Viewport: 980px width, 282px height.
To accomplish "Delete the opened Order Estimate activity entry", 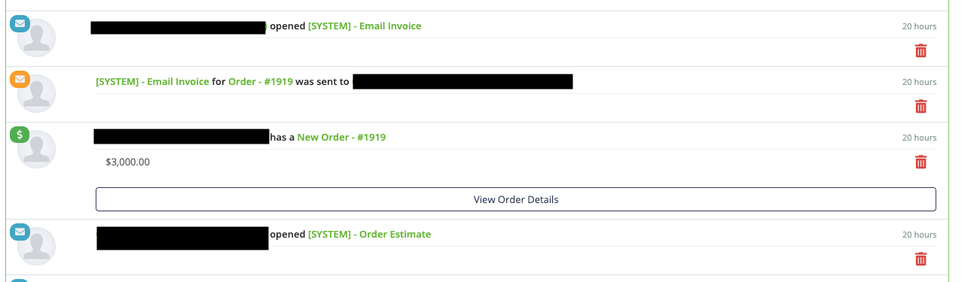I will pos(920,259).
